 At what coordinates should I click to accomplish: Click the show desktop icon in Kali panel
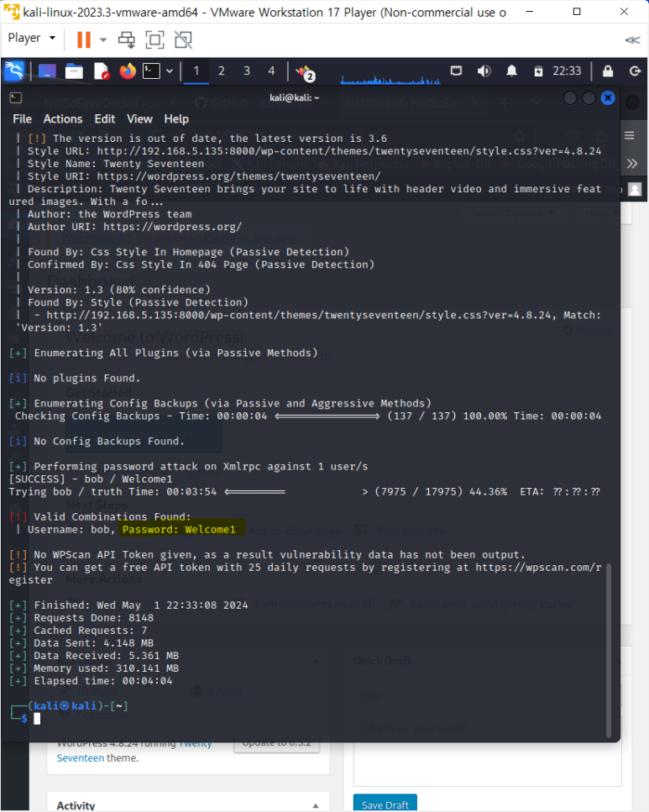click(x=47, y=71)
